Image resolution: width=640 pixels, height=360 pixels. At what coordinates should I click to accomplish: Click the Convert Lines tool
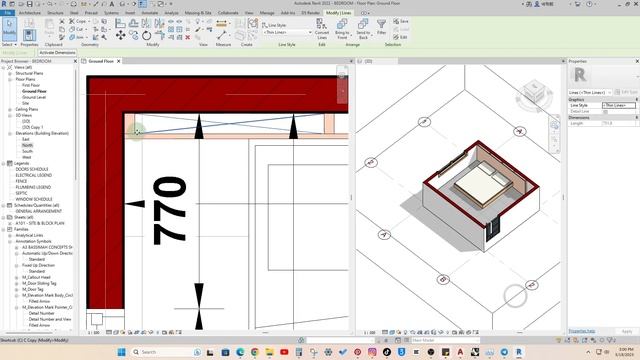[322, 29]
